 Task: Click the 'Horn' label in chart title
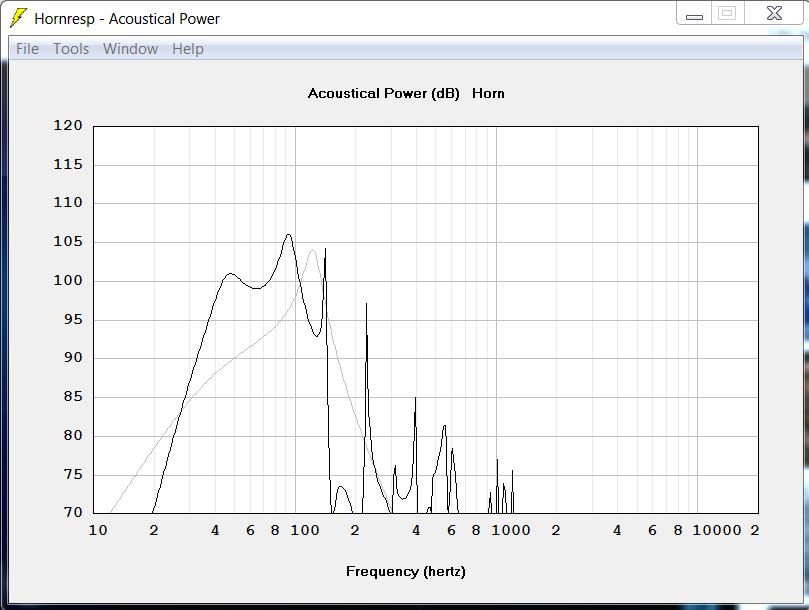[x=488, y=93]
